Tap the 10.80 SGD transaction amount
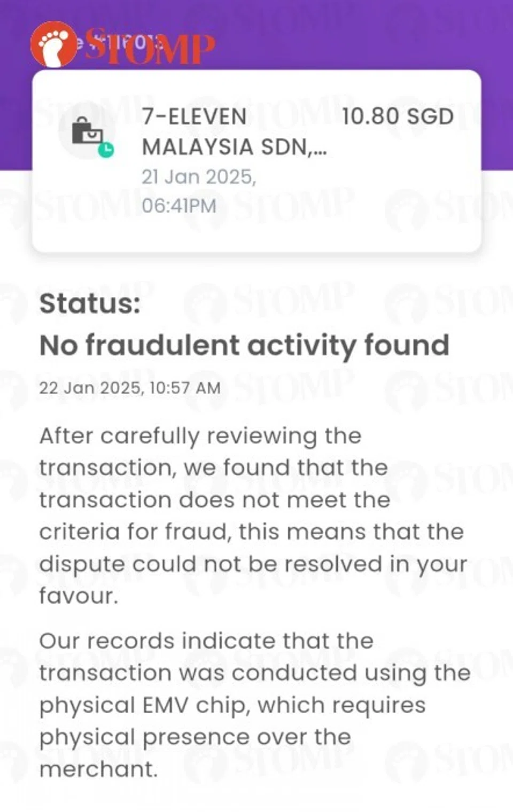 pyautogui.click(x=398, y=117)
